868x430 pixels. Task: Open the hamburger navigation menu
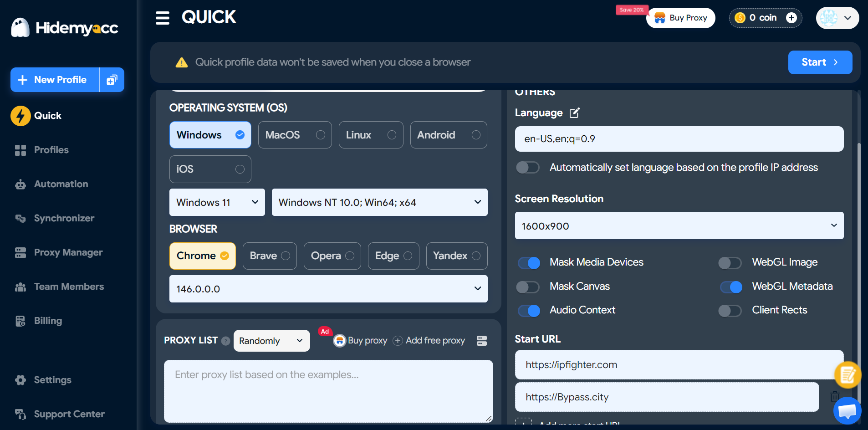(x=163, y=17)
